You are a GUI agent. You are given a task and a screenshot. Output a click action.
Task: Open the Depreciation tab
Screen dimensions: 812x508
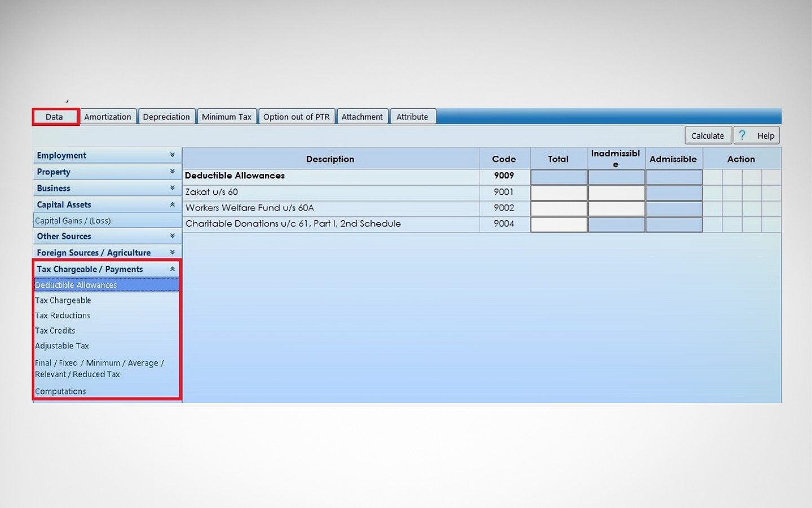pos(166,116)
